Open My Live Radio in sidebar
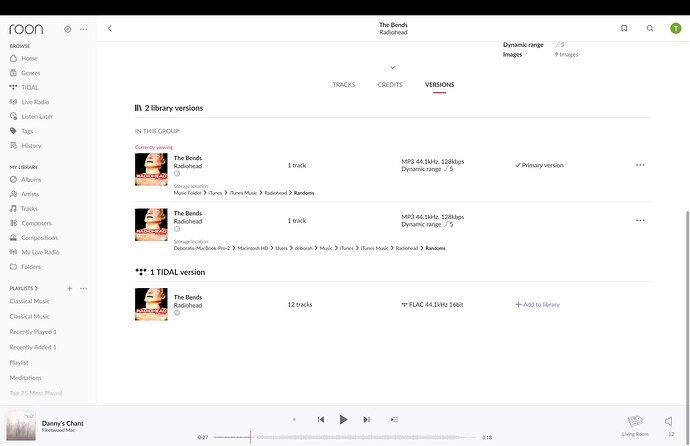The width and height of the screenshot is (690, 446). [34, 252]
